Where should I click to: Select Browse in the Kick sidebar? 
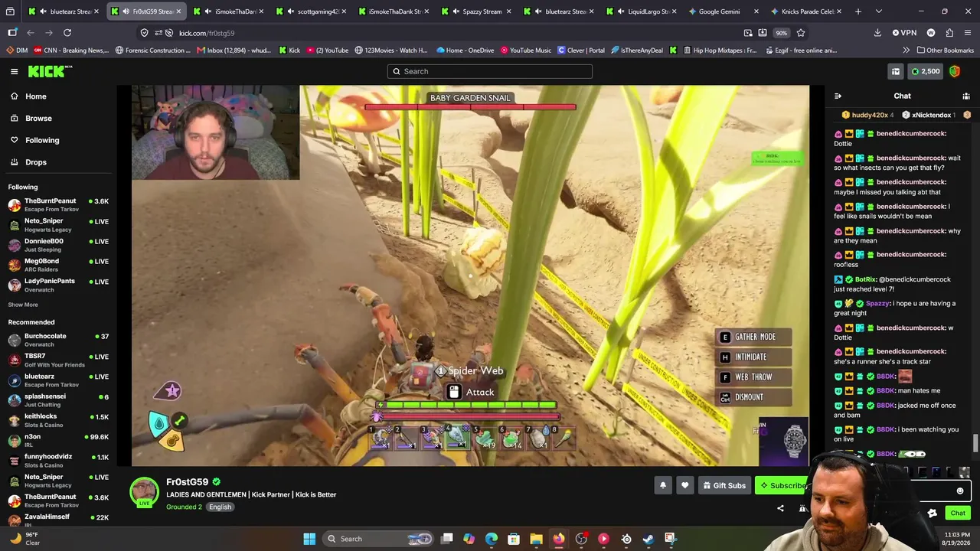tap(38, 119)
